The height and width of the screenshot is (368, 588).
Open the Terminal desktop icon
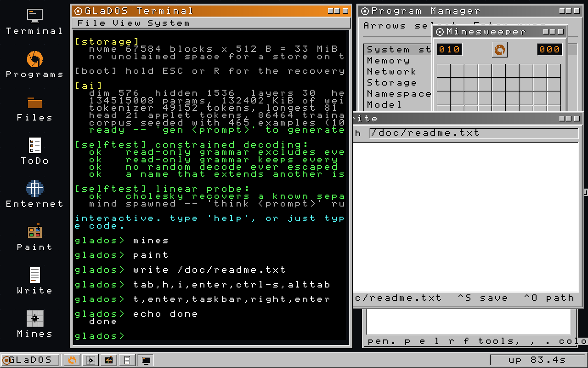tap(34, 22)
